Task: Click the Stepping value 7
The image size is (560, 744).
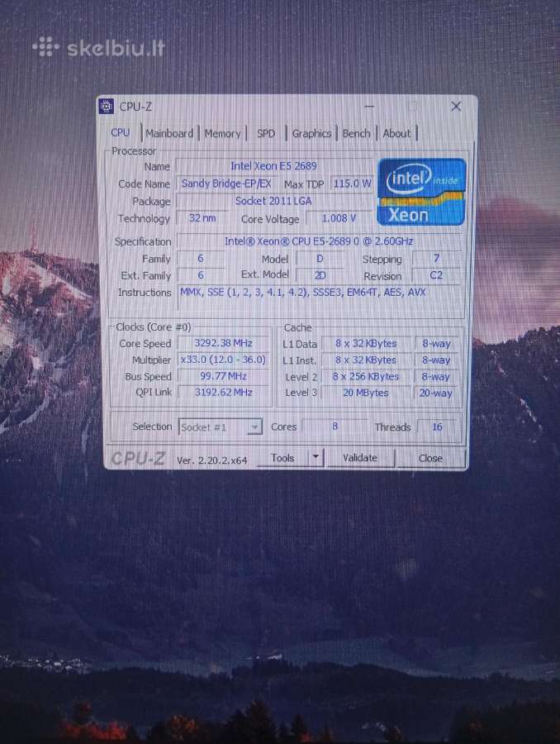Action: [x=436, y=259]
